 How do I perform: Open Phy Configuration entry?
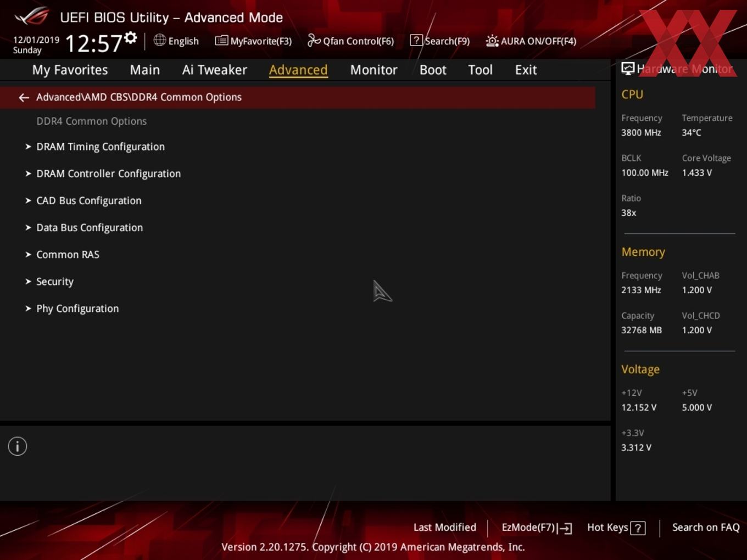pyautogui.click(x=77, y=309)
